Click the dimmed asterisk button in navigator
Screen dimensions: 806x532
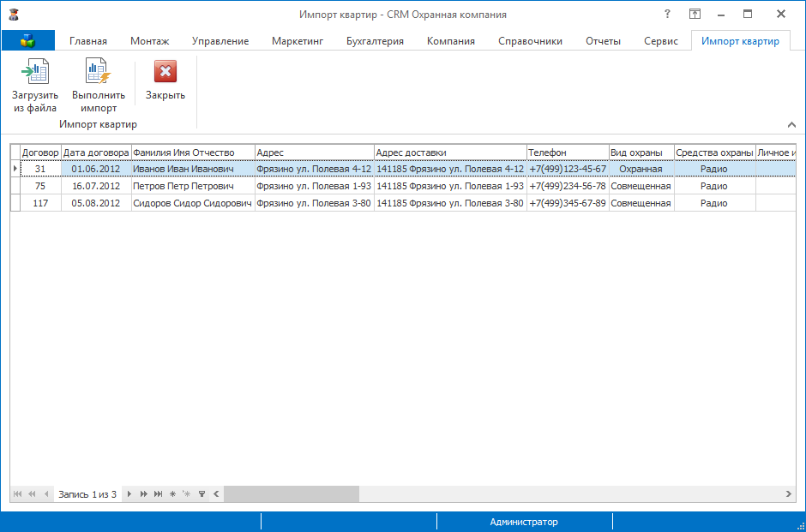click(187, 494)
